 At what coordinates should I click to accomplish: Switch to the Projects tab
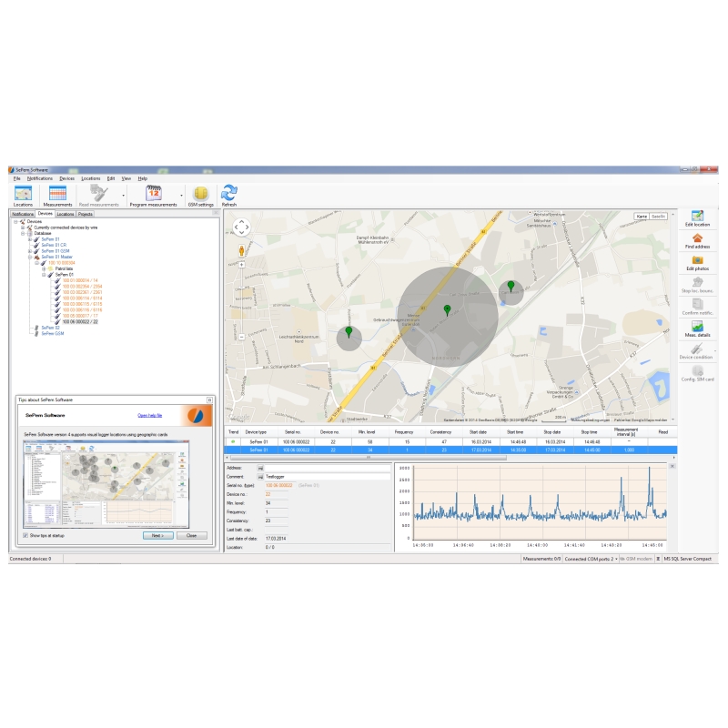[86, 214]
